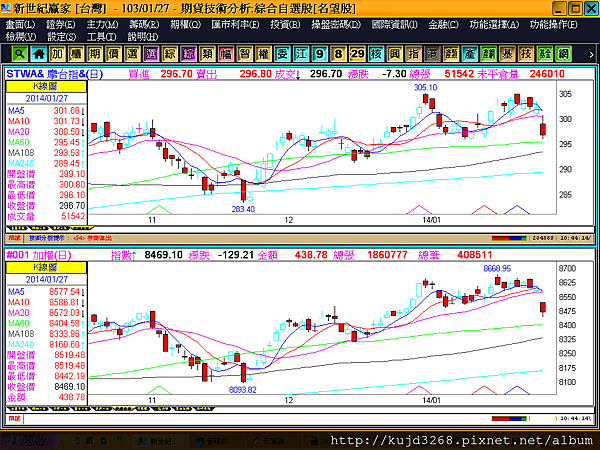Open the 加 (weighted index) toolbar icon
The width and height of the screenshot is (600, 450).
pyautogui.click(x=57, y=54)
